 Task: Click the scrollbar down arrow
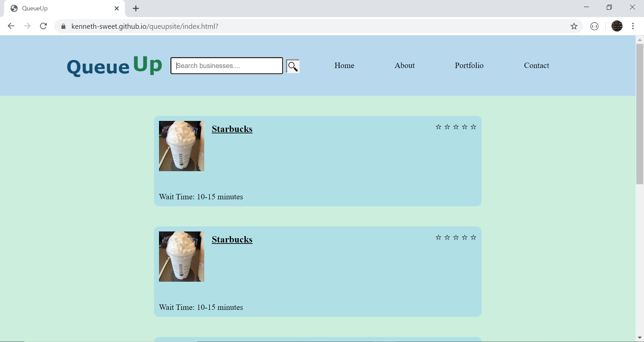pos(640,338)
